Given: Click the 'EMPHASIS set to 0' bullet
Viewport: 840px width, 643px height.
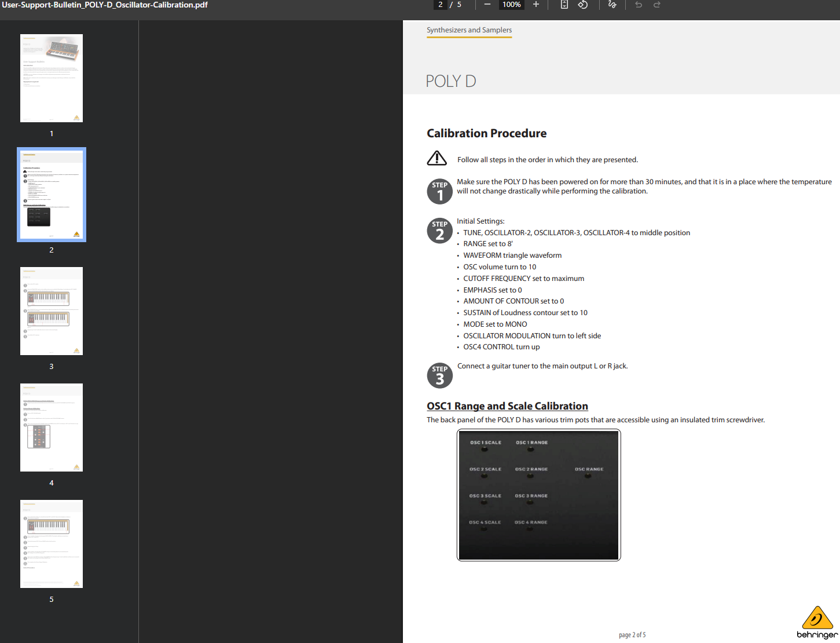Looking at the screenshot, I should point(493,290).
